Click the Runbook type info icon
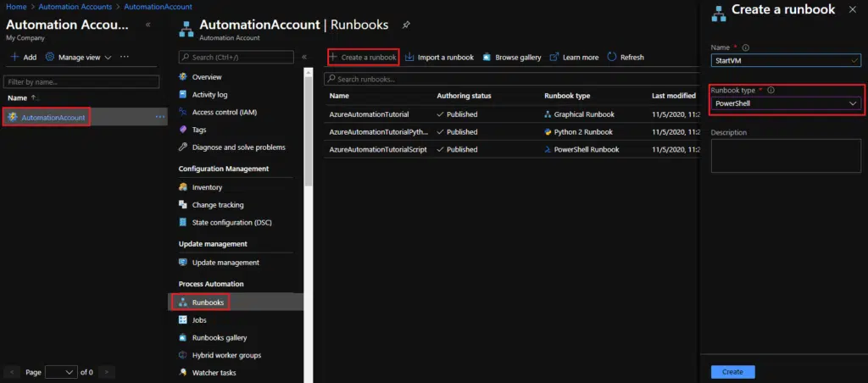This screenshot has width=868, height=383. (x=771, y=90)
